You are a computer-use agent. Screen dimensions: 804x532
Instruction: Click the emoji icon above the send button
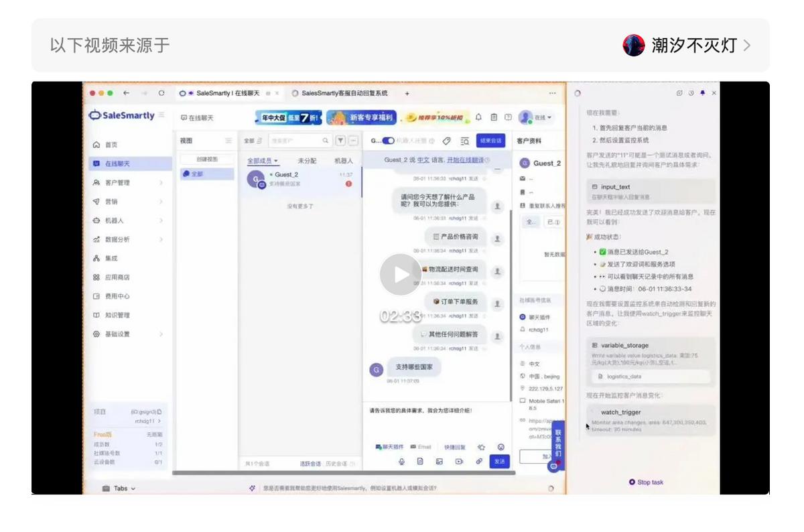tap(501, 448)
